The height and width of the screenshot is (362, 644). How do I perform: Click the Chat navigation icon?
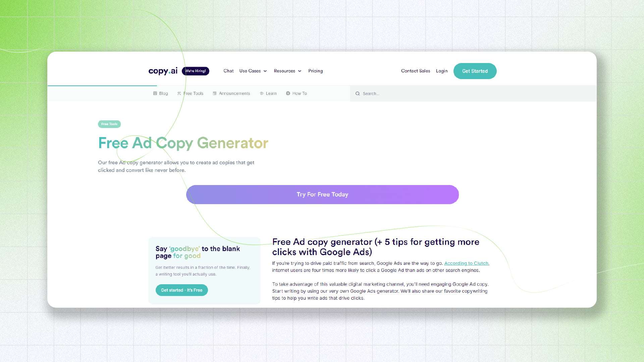click(228, 71)
